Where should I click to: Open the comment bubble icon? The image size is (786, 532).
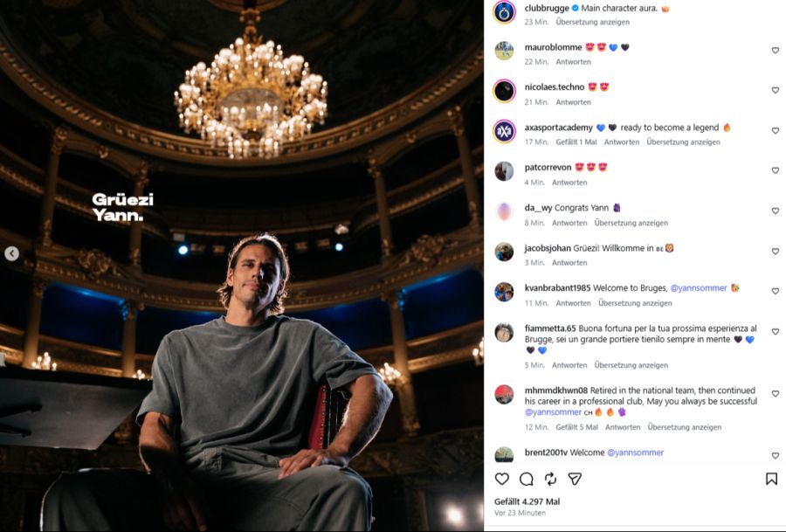(527, 479)
